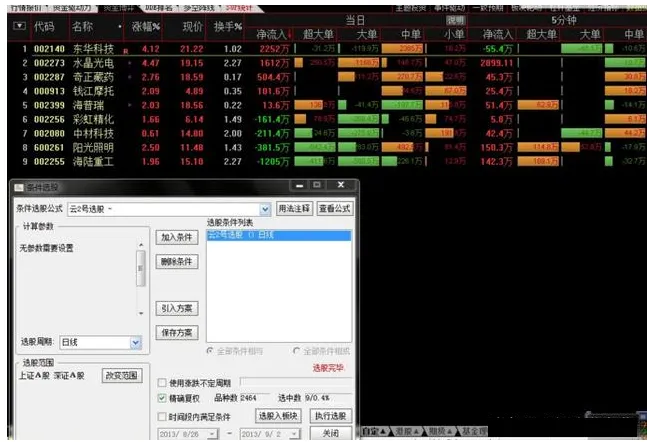The image size is (647, 442).
Task: Expand the 条件选股公式 dropdown arrow
Action: pyautogui.click(x=265, y=209)
